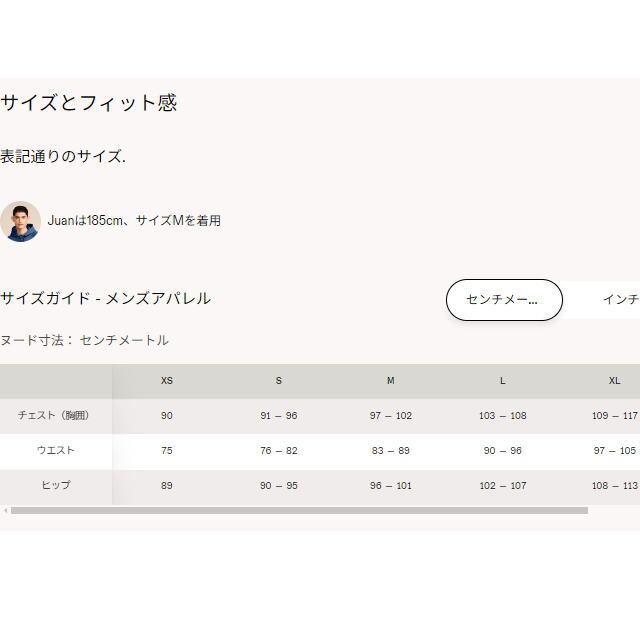Click Juan's round profile photo
640x640 pixels.
(20, 221)
